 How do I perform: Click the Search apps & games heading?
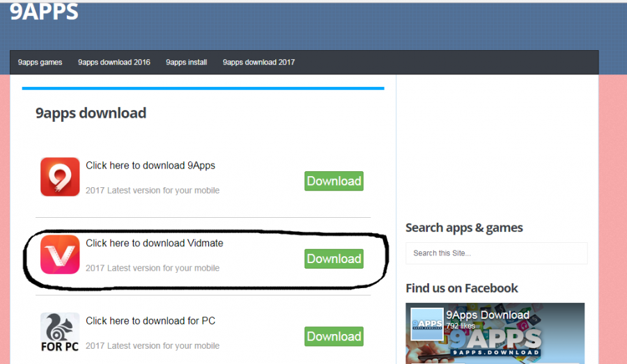tap(464, 228)
